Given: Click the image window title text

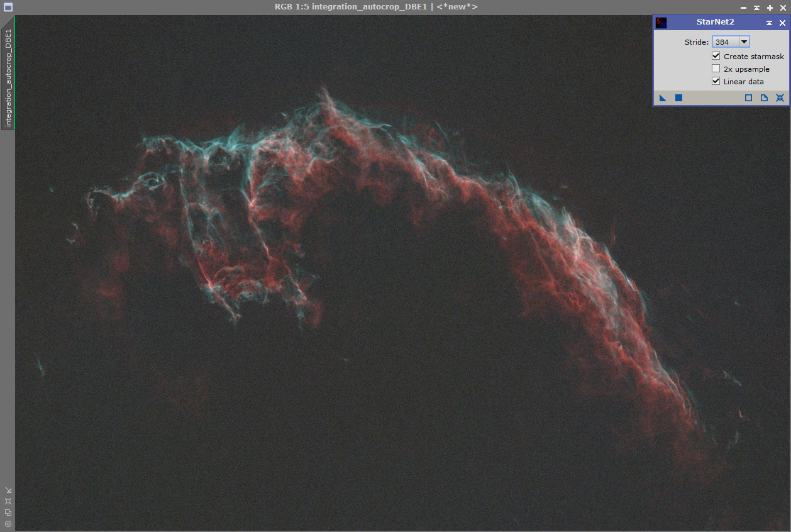Looking at the screenshot, I should pyautogui.click(x=376, y=7).
